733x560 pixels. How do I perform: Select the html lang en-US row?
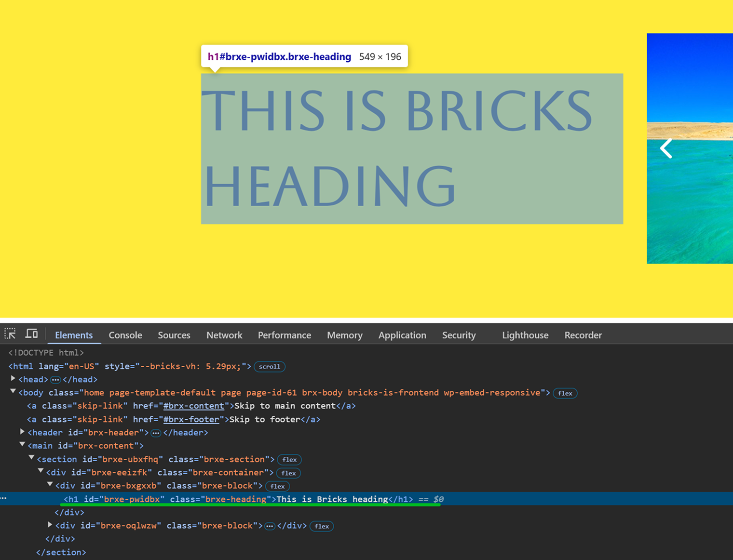point(130,366)
